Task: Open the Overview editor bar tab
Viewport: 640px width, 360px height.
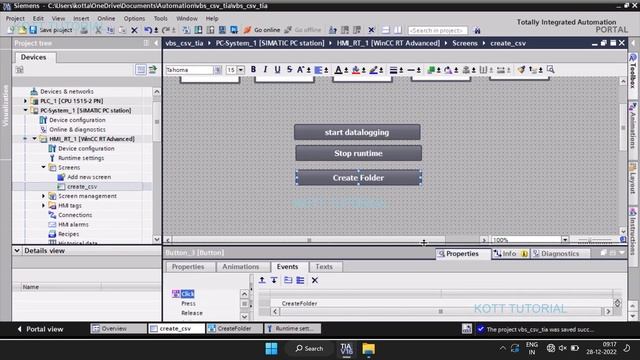Action: point(118,329)
